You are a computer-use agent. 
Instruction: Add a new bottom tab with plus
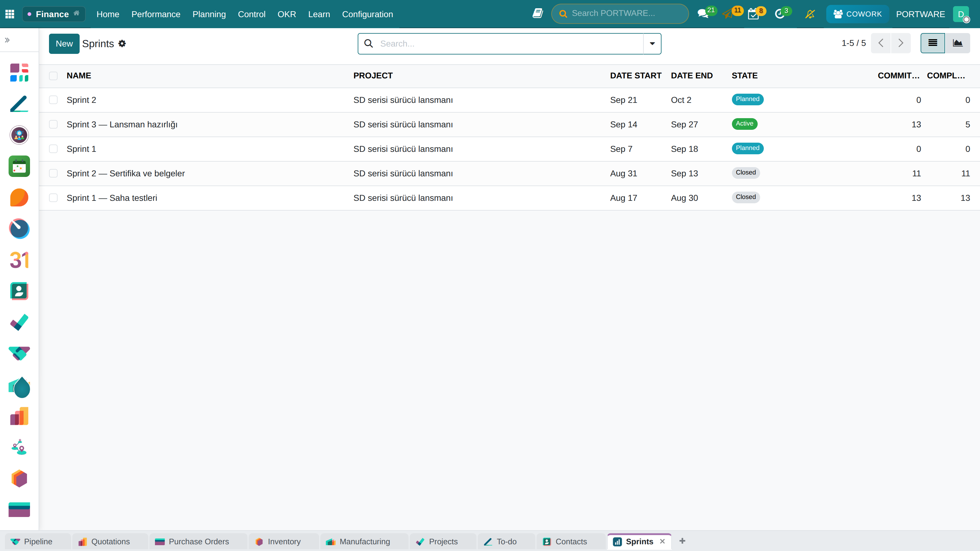682,541
